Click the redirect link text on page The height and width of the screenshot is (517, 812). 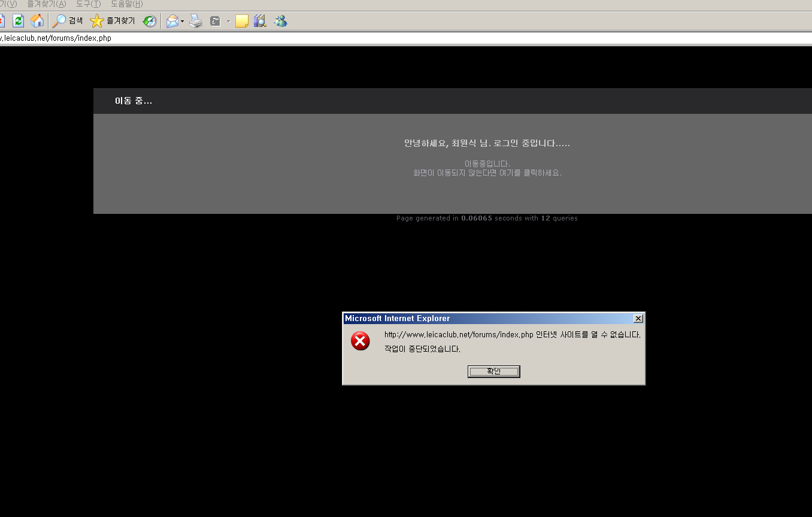(487, 173)
